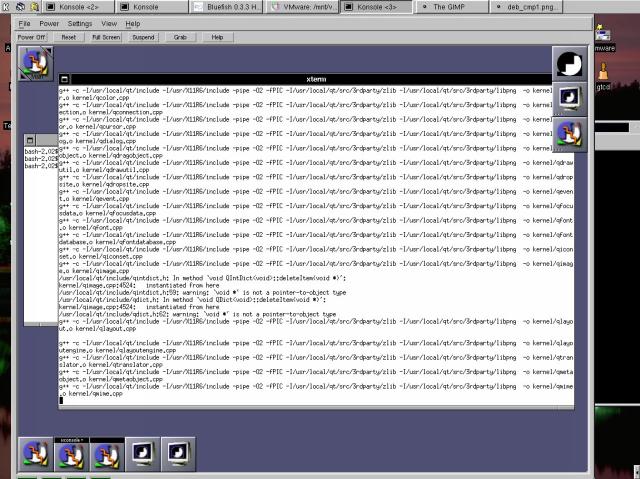Switch to The GIMP taskbar entry
This screenshot has width=640, height=479.
[x=451, y=7]
